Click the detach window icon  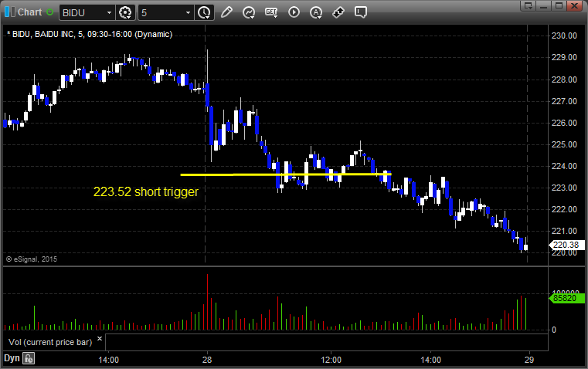coord(529,5)
